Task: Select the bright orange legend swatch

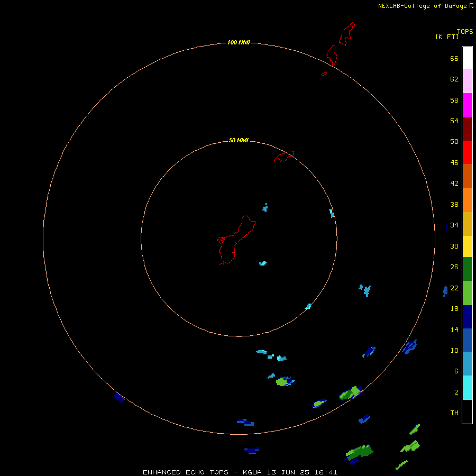Action: pyautogui.click(x=467, y=200)
